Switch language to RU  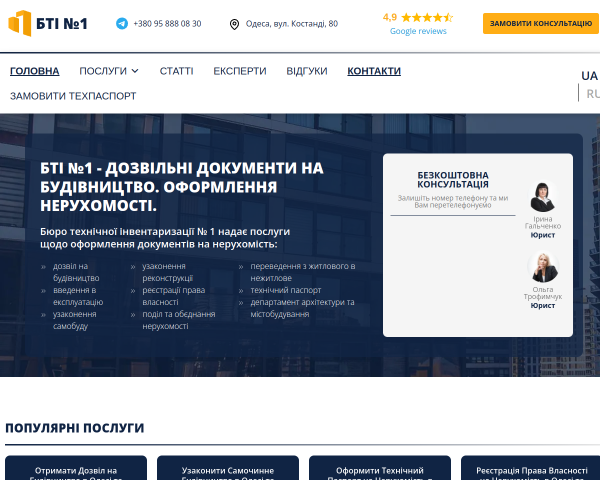pos(593,94)
